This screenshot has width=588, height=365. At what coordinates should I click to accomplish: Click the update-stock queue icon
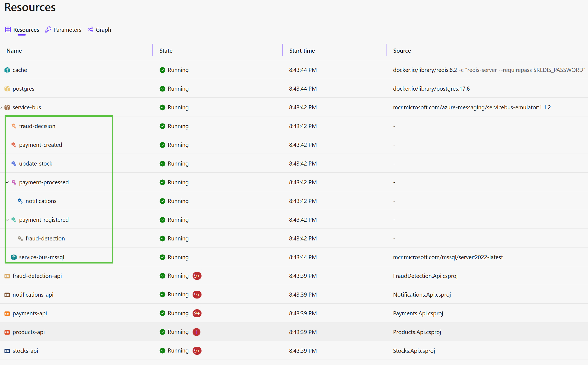13,163
